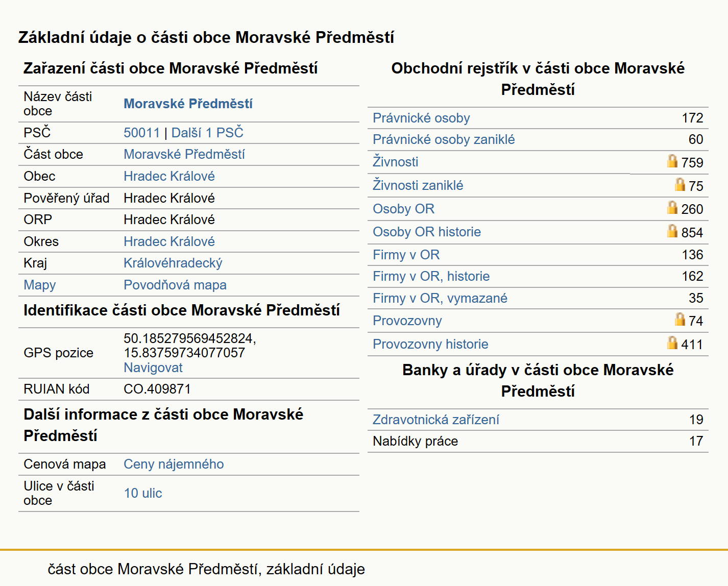Click the lock icon next to Živnosti count
The width and height of the screenshot is (728, 586).
point(672,161)
